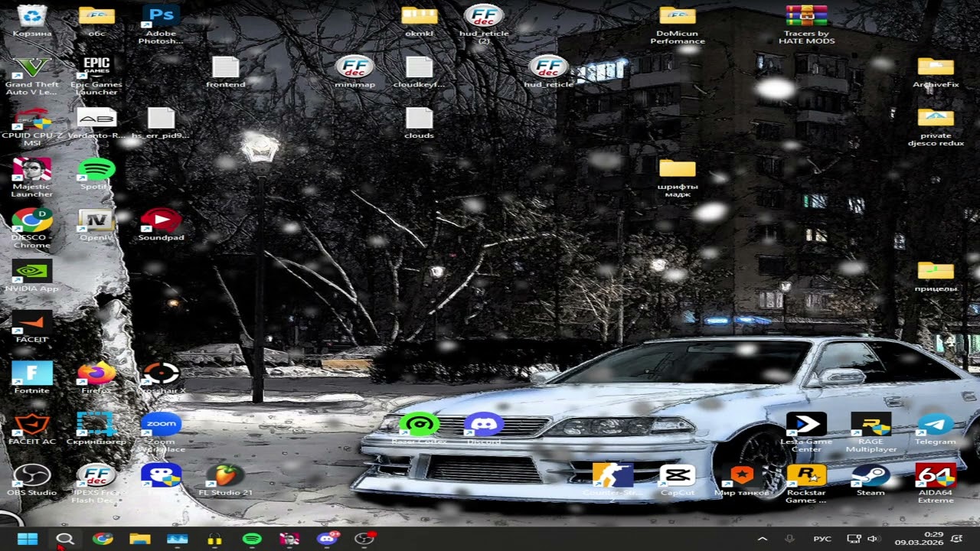Open Spotify from the taskbar
980x551 pixels.
pyautogui.click(x=252, y=539)
